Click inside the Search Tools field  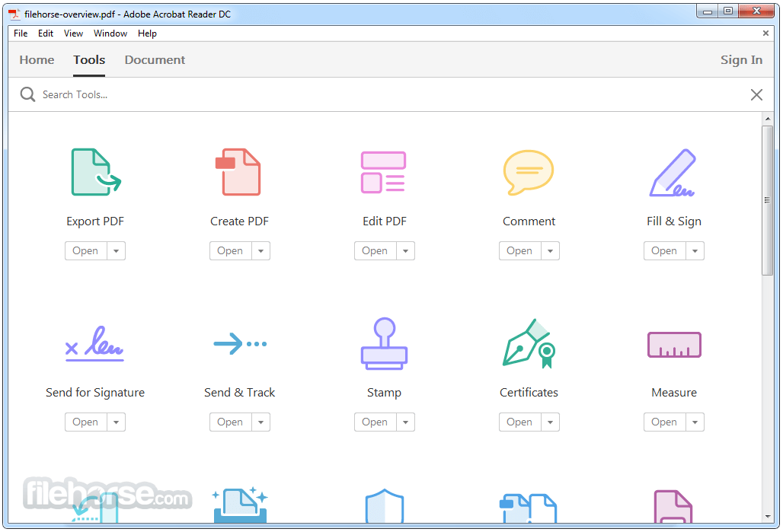(76, 94)
